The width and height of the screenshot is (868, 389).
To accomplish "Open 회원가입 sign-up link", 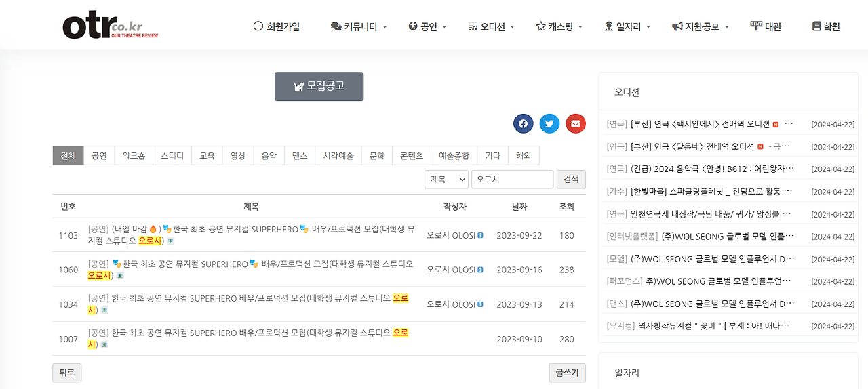I will click(x=276, y=26).
